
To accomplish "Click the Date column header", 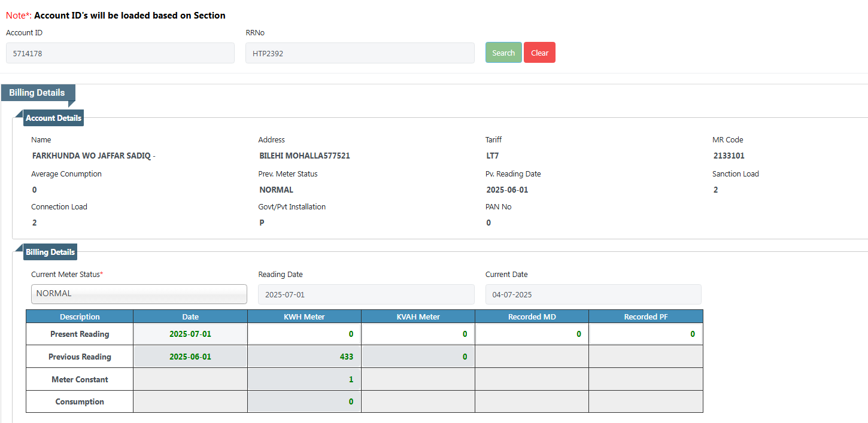I will 190,317.
